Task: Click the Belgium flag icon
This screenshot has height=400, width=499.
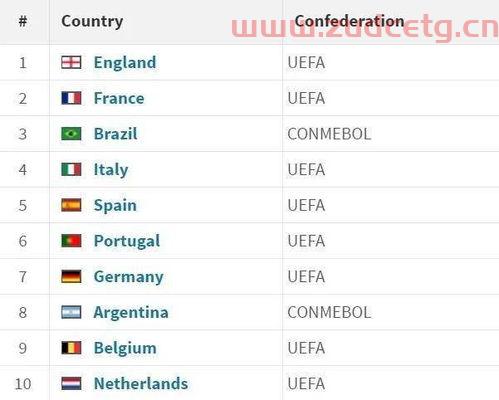Action: click(71, 348)
